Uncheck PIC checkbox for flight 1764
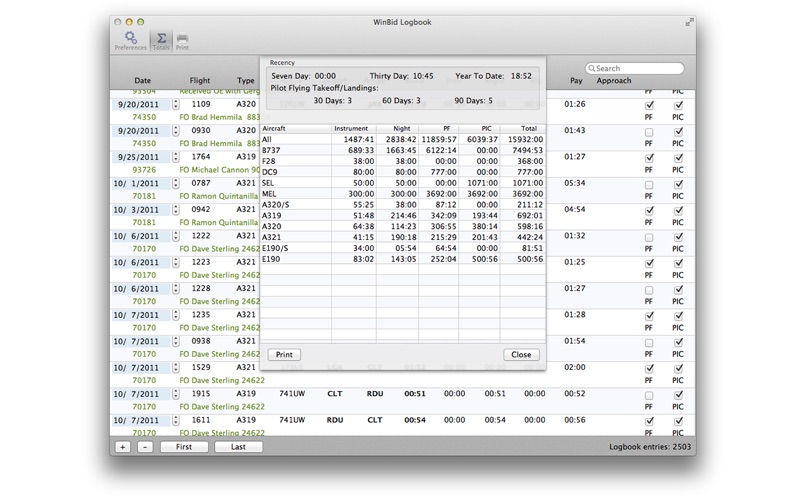The height and width of the screenshot is (500, 800). (678, 158)
